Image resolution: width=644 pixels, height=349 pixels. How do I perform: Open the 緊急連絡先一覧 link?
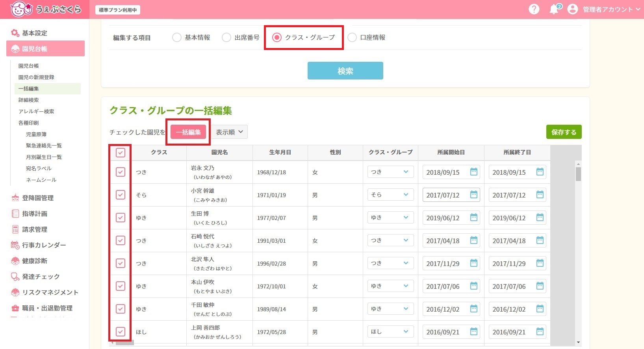[x=44, y=146]
